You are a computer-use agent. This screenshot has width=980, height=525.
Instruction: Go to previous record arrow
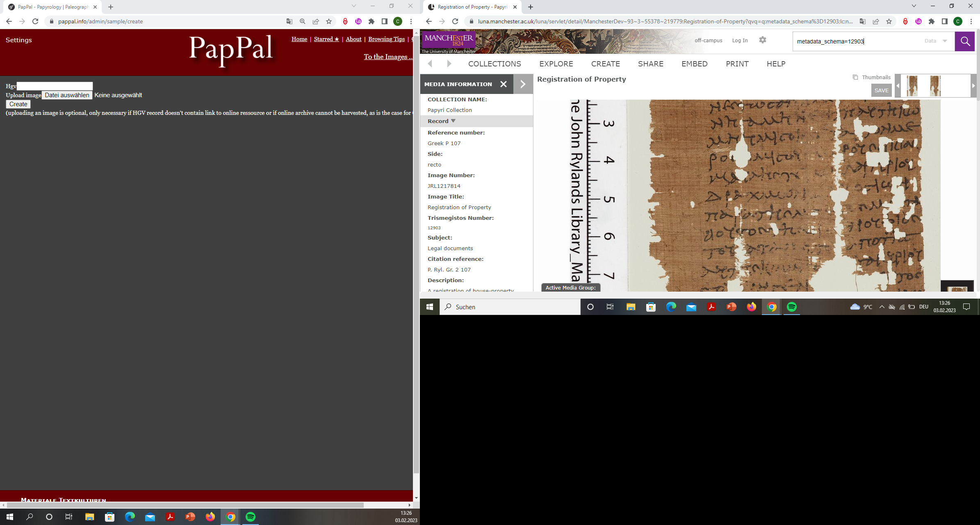coord(430,64)
